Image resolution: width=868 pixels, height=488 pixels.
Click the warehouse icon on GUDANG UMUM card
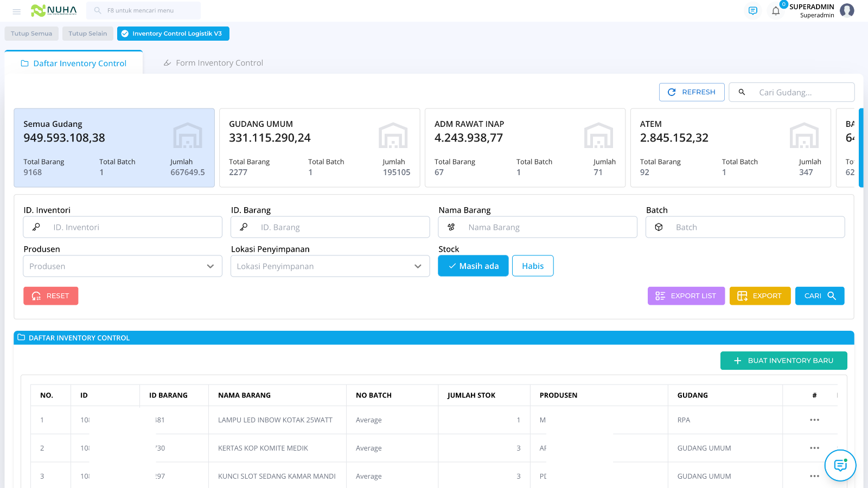[x=393, y=136]
